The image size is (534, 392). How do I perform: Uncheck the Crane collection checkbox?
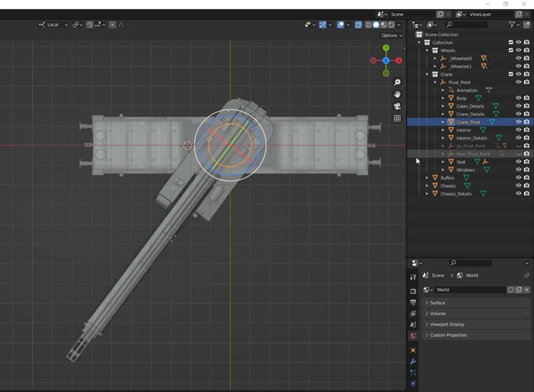click(x=511, y=74)
